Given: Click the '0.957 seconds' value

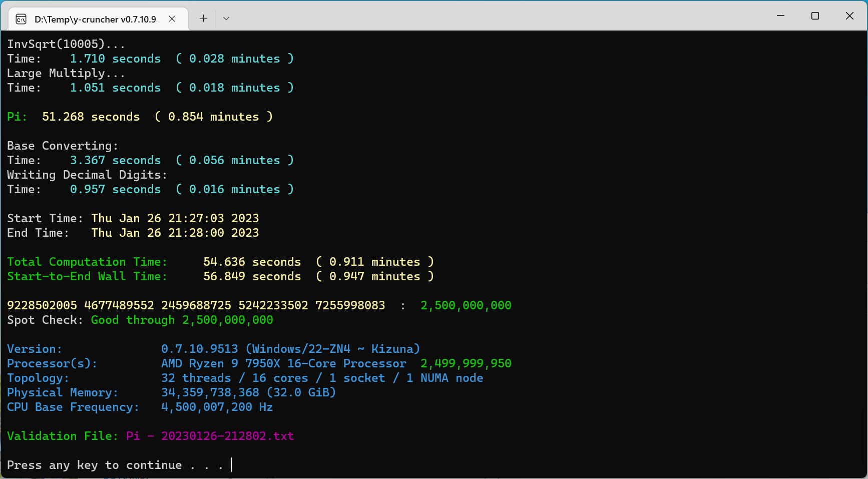Looking at the screenshot, I should click(x=116, y=189).
